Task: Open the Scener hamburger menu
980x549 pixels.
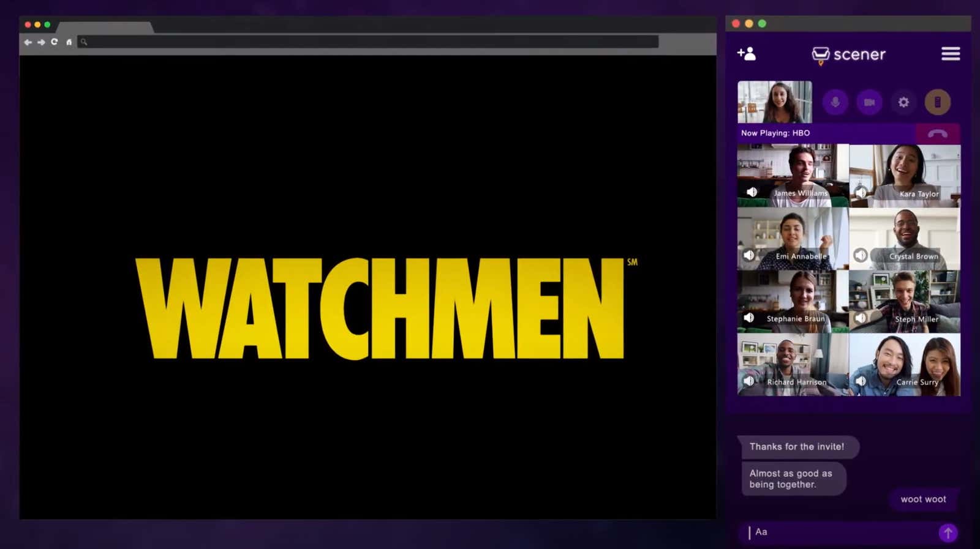Action: click(x=951, y=54)
